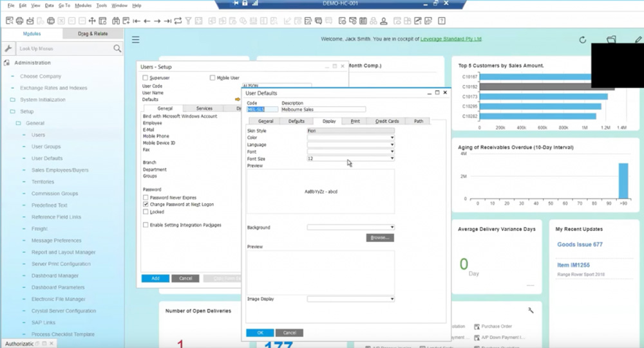Switch to Defaults tab in User Defaults
The image size is (644, 348).
(x=296, y=121)
